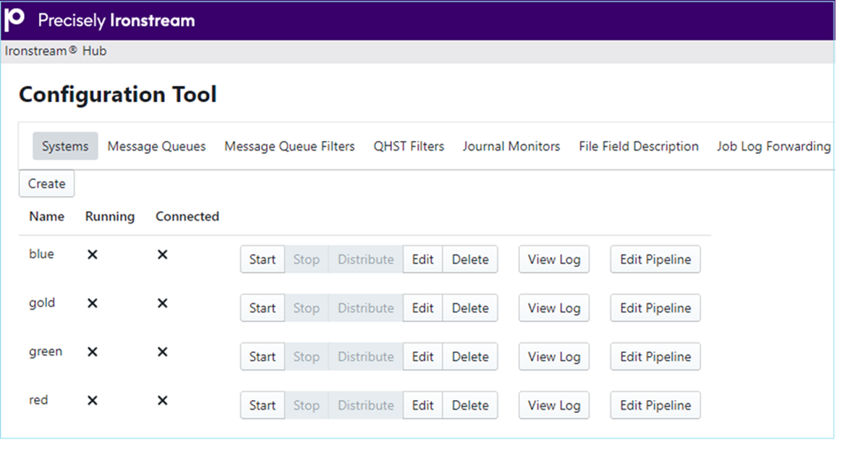
Task: Click the Connected X icon for blue
Action: click(x=163, y=255)
